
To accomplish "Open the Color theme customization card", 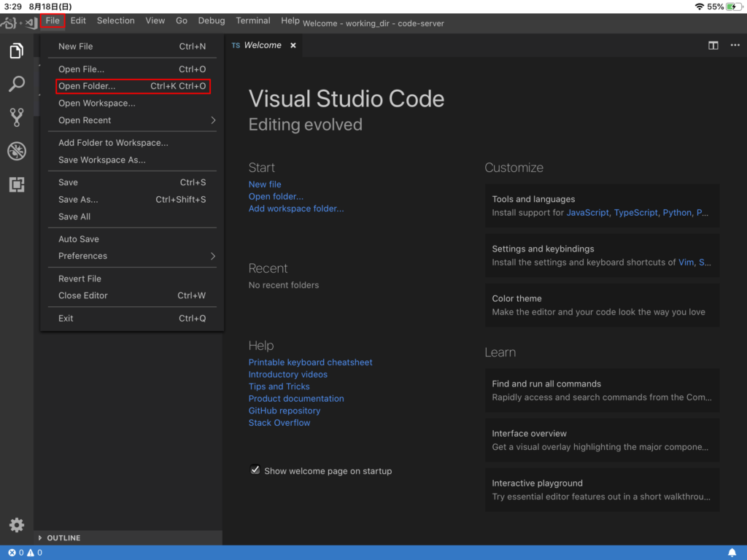I will click(x=602, y=306).
